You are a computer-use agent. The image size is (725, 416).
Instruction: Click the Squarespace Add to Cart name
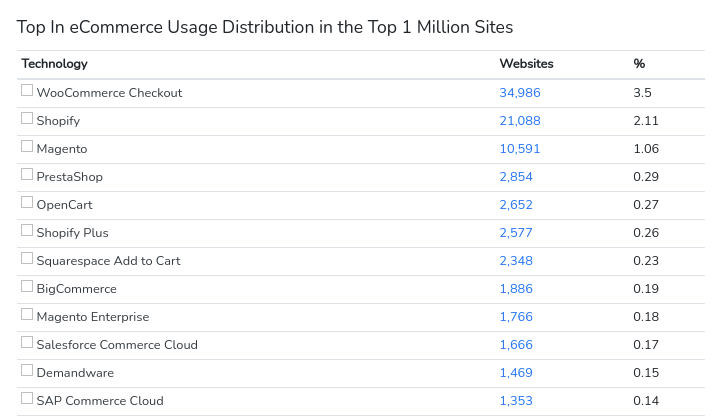click(108, 261)
